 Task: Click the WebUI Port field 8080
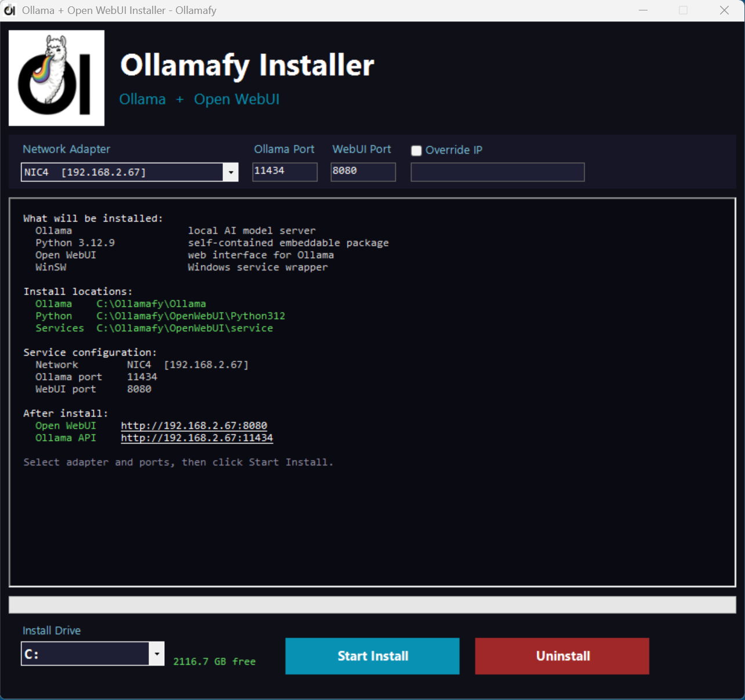363,171
